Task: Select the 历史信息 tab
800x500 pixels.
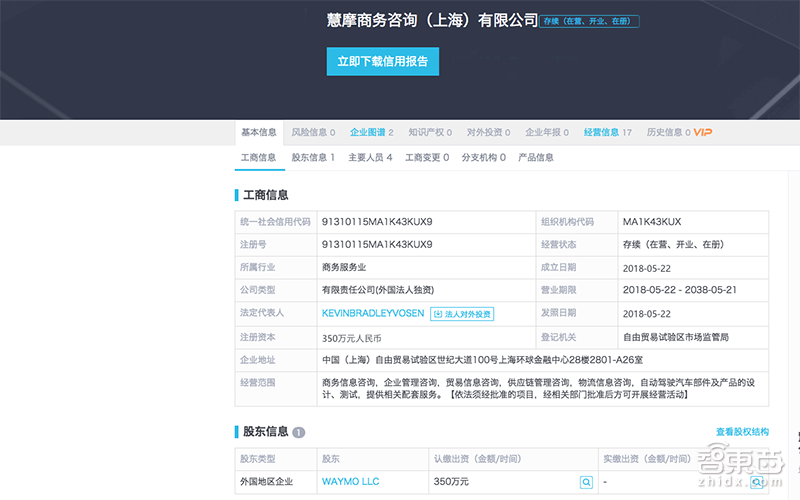Action: point(668,133)
